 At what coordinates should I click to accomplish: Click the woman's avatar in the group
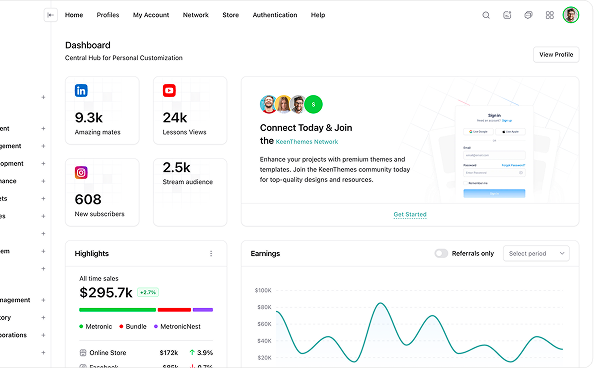click(x=283, y=104)
